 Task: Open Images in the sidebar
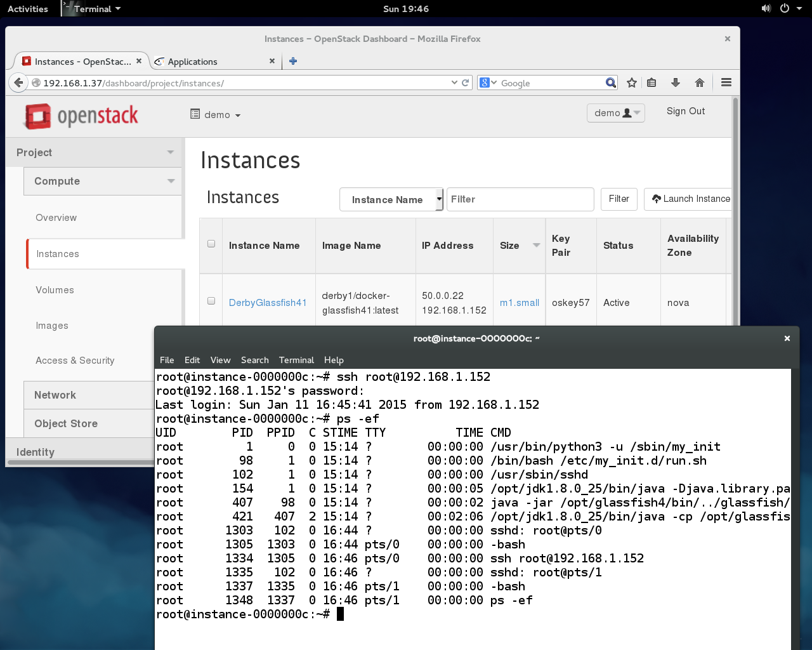point(52,326)
